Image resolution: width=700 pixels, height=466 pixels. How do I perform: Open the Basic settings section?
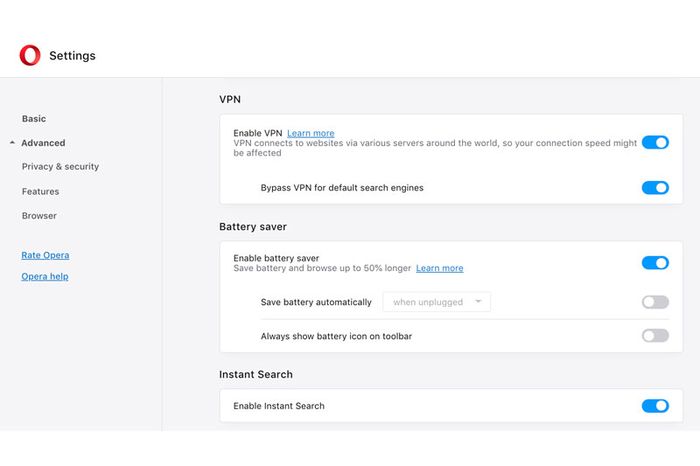(34, 119)
